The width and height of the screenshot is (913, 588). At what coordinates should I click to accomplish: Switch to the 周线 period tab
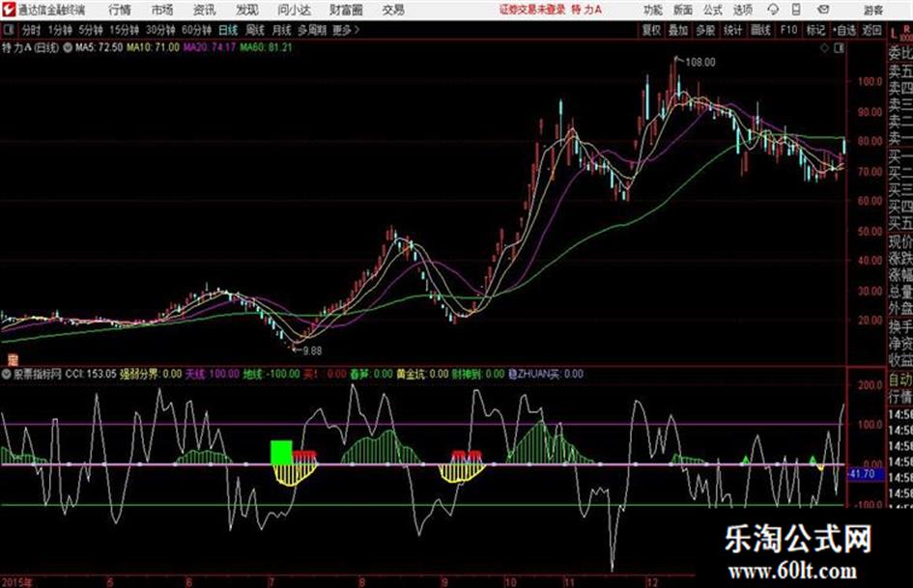coord(255,30)
